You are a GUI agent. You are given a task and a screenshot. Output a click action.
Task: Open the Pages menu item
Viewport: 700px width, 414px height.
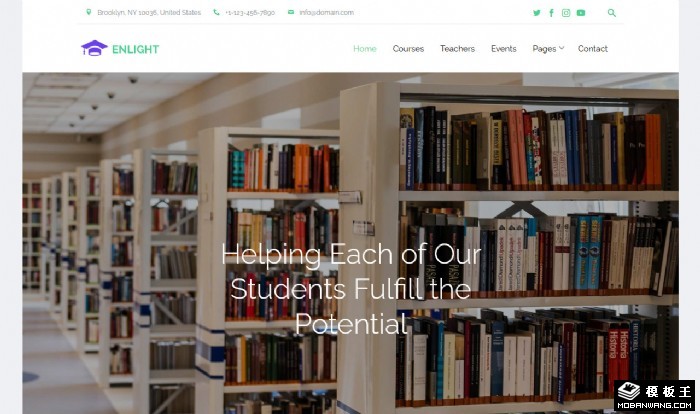[x=544, y=49]
